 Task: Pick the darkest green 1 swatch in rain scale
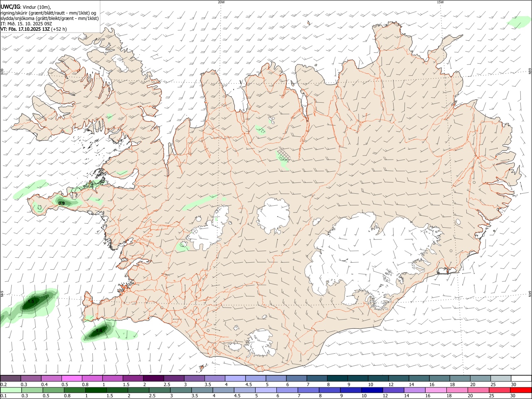pyautogui.click(x=96, y=390)
